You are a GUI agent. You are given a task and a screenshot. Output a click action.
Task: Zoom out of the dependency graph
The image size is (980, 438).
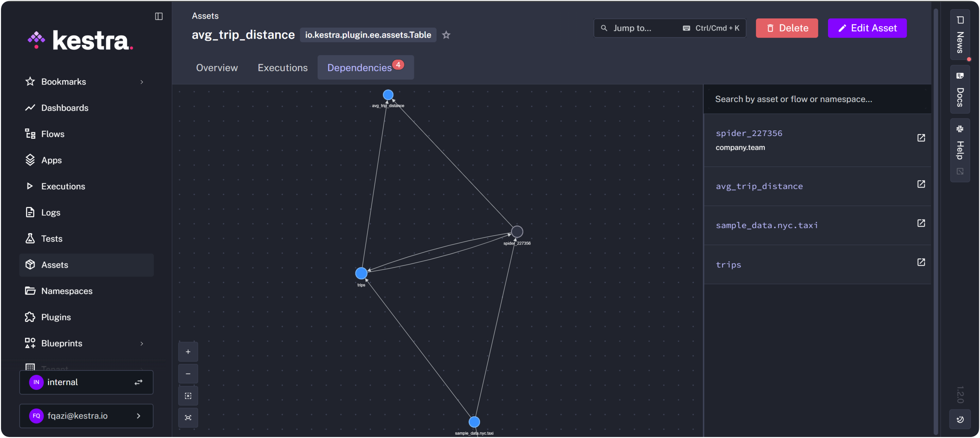pyautogui.click(x=188, y=374)
